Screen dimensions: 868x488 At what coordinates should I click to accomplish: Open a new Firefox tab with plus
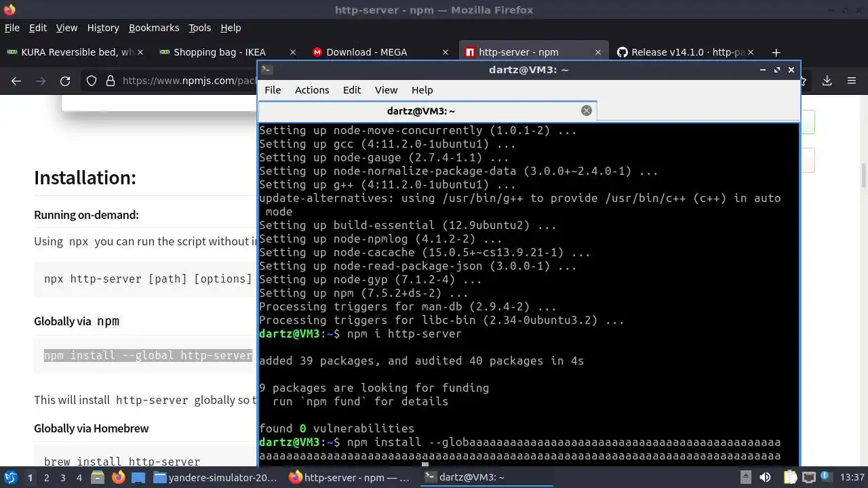point(776,52)
